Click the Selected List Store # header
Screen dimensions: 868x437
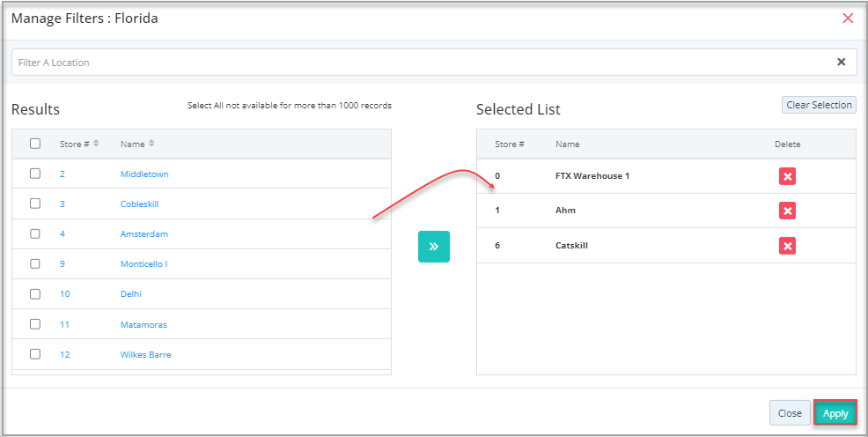pyautogui.click(x=510, y=144)
